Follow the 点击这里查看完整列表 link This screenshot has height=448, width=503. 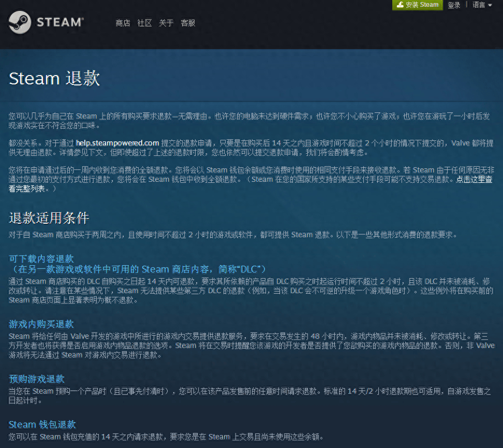click(474, 179)
